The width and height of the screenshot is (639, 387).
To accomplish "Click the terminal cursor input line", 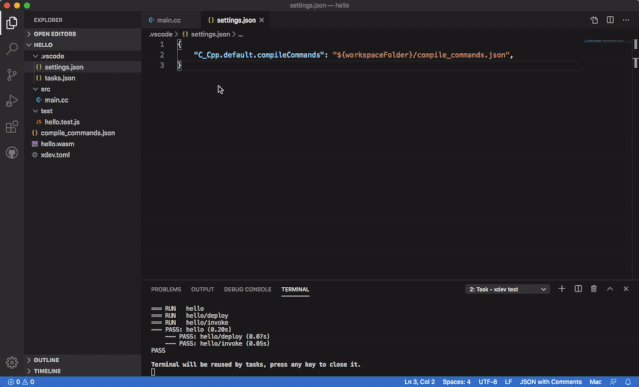I will [x=153, y=372].
